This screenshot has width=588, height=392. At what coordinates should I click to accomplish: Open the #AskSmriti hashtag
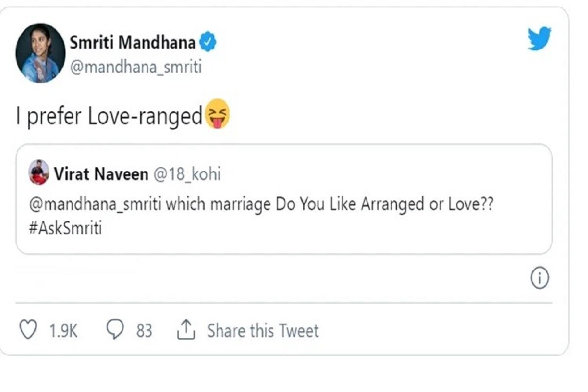[66, 227]
